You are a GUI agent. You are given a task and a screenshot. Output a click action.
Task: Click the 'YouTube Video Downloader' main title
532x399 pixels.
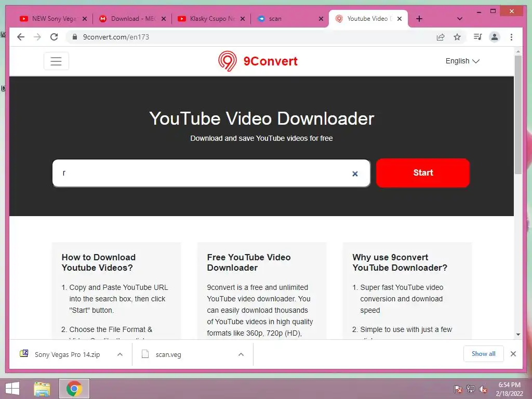[262, 118]
